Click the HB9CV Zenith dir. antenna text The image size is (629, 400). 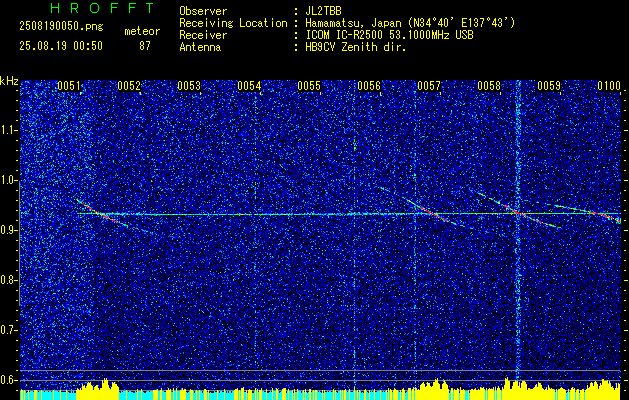[356, 47]
